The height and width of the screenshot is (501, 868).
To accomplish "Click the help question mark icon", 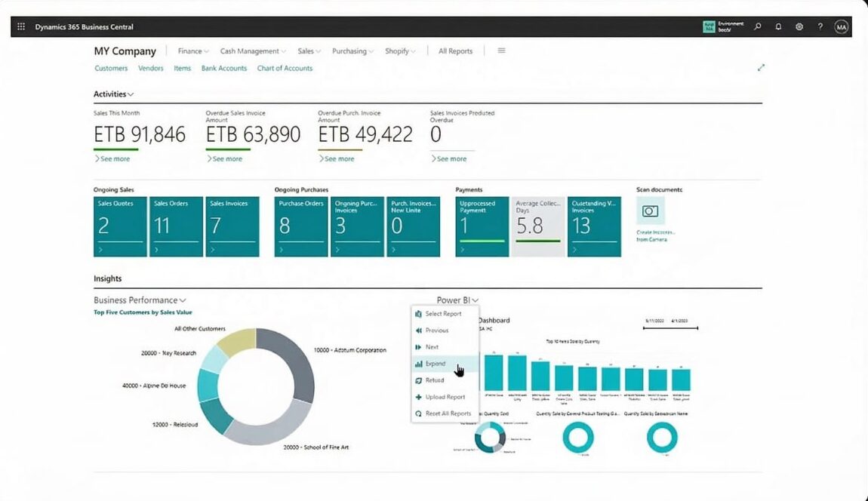I will [x=820, y=27].
